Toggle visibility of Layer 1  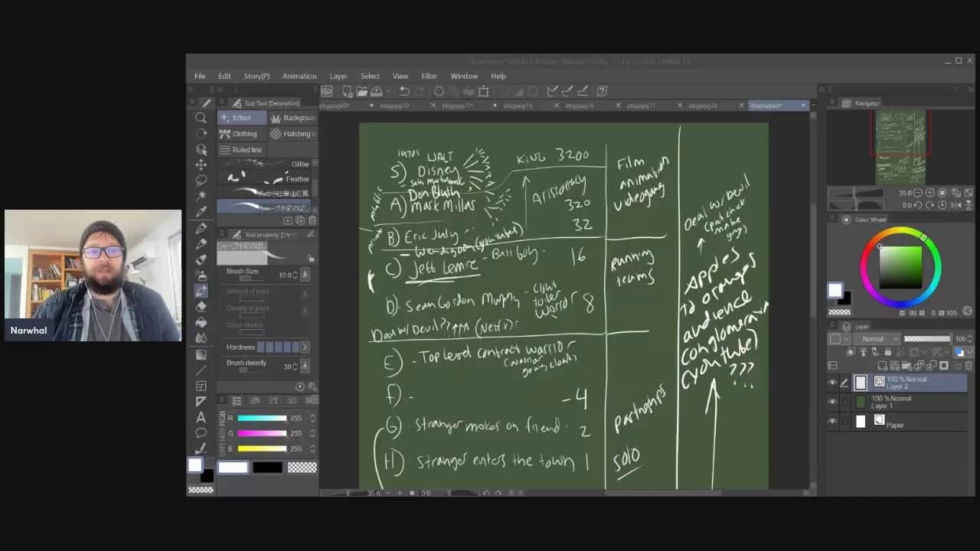pos(832,402)
